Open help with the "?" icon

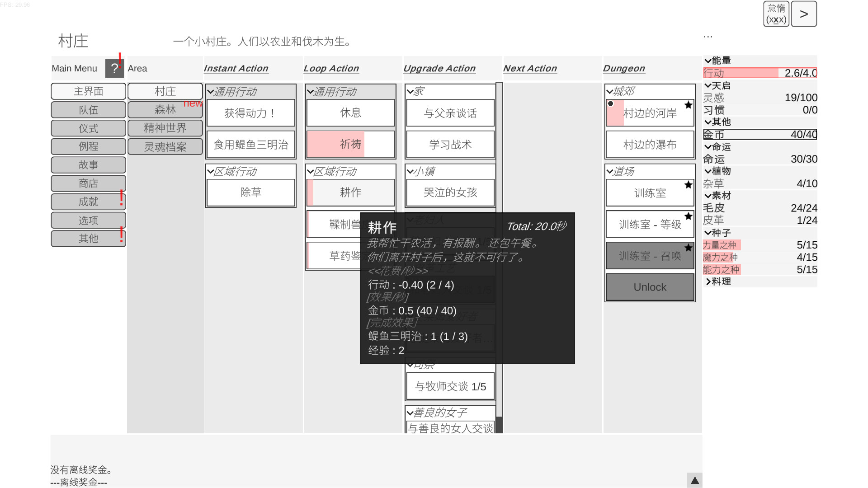[114, 68]
